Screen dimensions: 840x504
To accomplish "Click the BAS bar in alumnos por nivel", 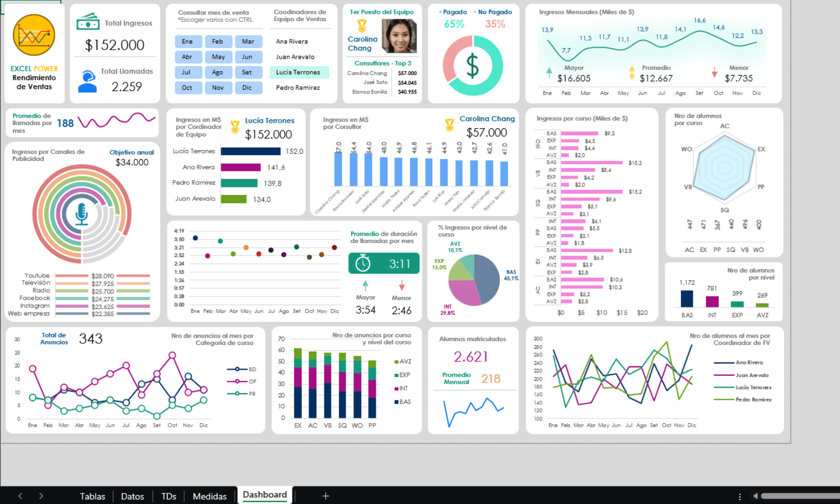I will [x=687, y=298].
